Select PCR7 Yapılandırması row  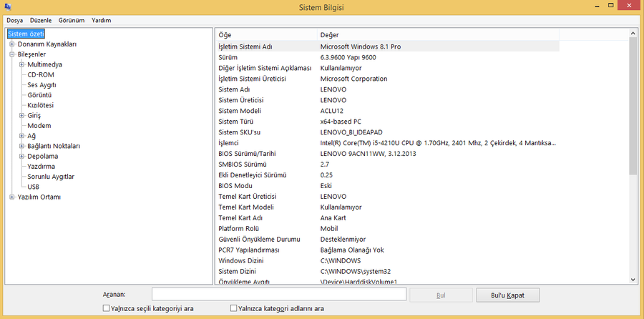tap(387, 250)
